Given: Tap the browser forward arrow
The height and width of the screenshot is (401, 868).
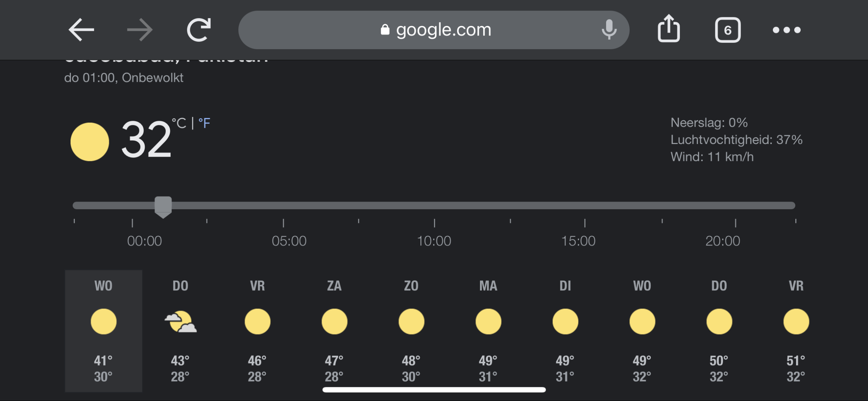Looking at the screenshot, I should 140,30.
